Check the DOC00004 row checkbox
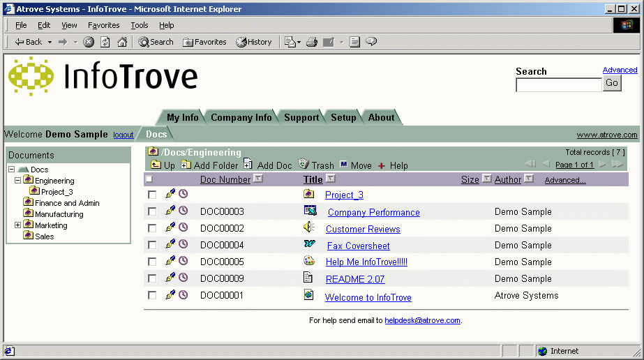Image resolution: width=644 pixels, height=360 pixels. [x=152, y=245]
